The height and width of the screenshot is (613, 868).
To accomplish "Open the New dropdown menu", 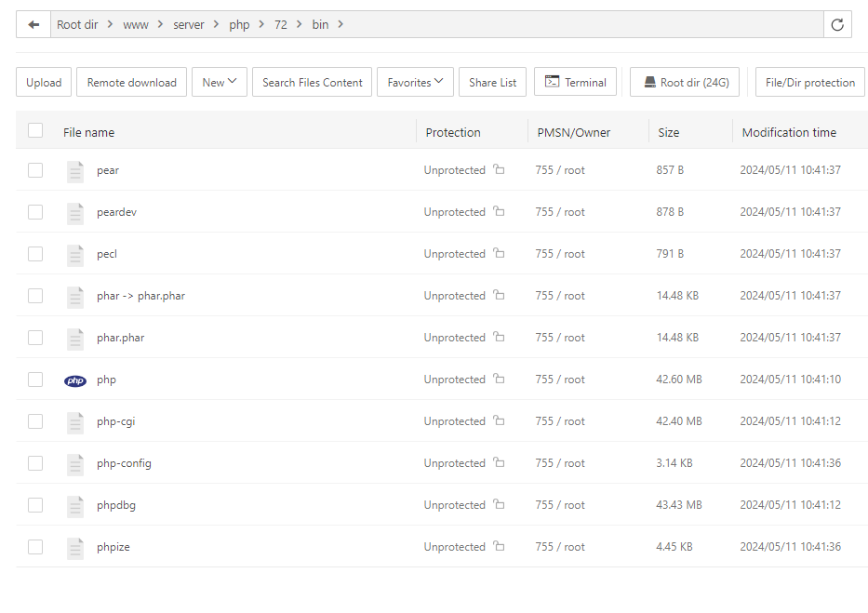I will coord(220,83).
